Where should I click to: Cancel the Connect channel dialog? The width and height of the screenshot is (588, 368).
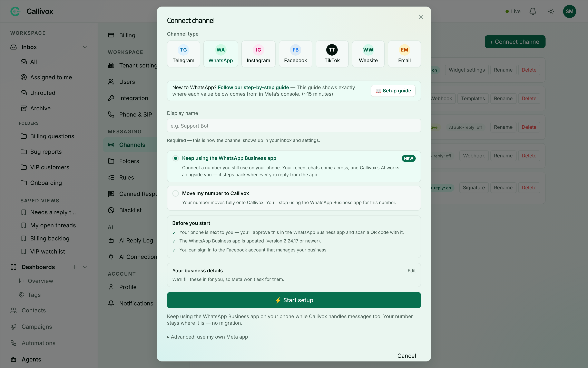[x=406, y=356]
